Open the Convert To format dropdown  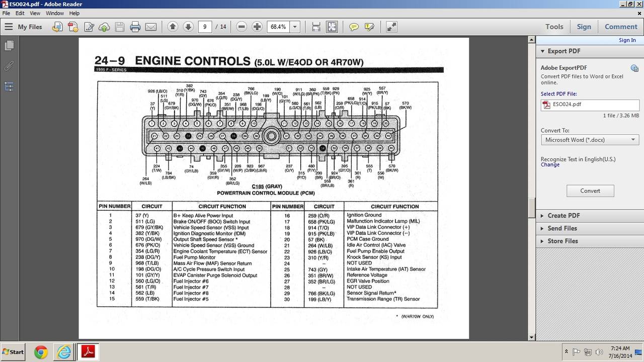pos(590,140)
